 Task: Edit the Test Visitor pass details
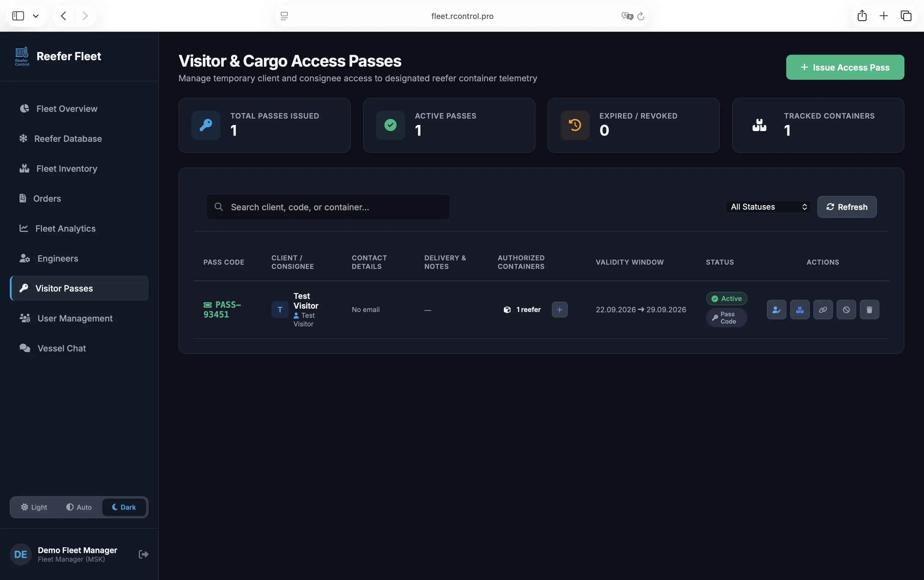776,310
